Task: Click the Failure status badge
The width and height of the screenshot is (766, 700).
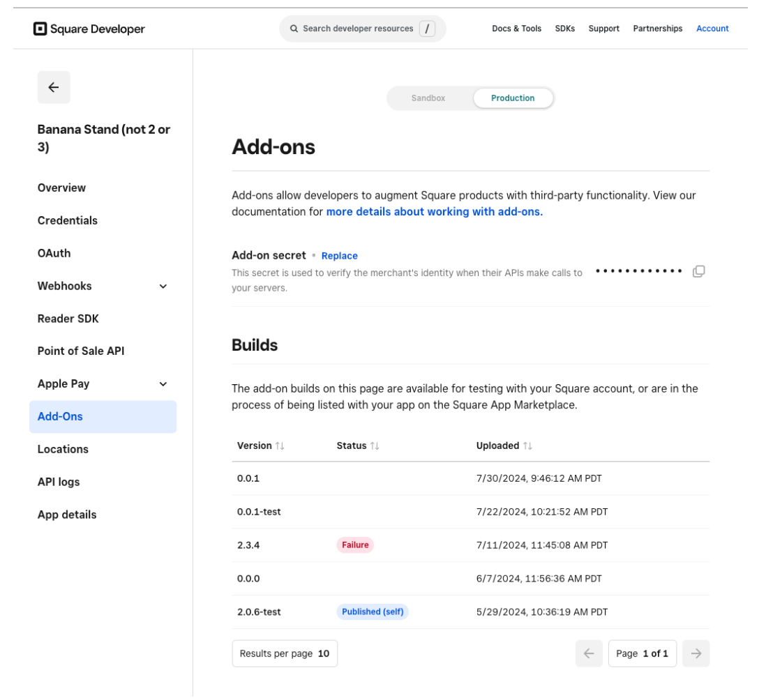Action: [x=355, y=545]
